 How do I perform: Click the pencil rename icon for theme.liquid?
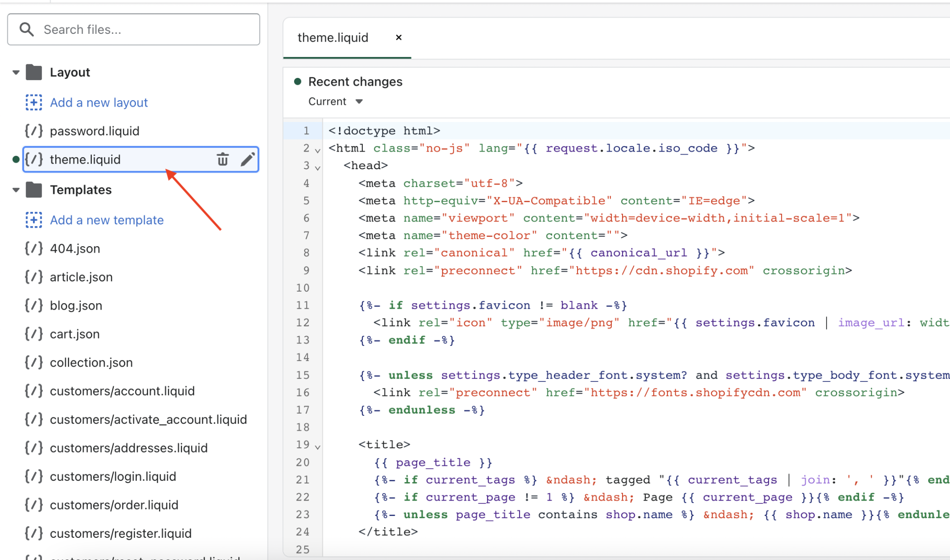[x=248, y=159]
